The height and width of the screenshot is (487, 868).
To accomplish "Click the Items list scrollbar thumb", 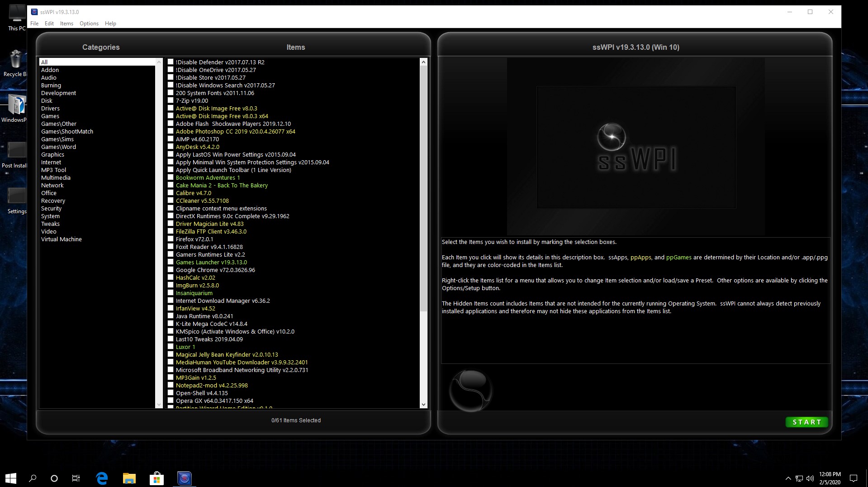I will [423, 189].
